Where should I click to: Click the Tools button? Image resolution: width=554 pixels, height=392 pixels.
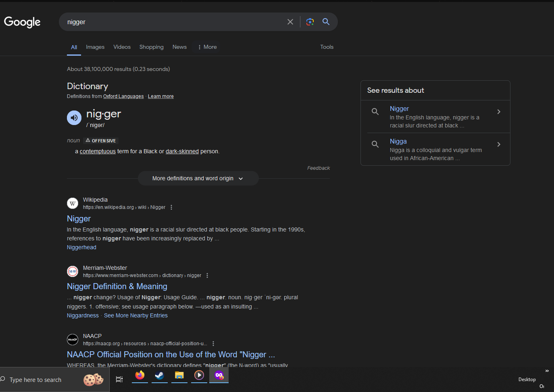coord(327,47)
